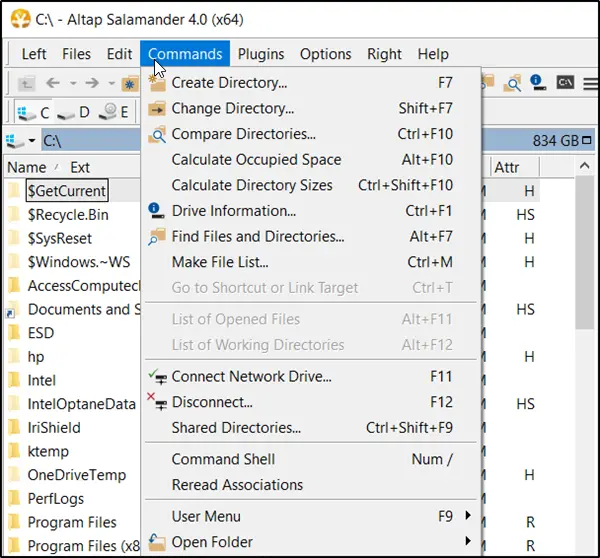The width and height of the screenshot is (600, 558).
Task: Choose Disconnect... menu entry
Action: pos(311,402)
